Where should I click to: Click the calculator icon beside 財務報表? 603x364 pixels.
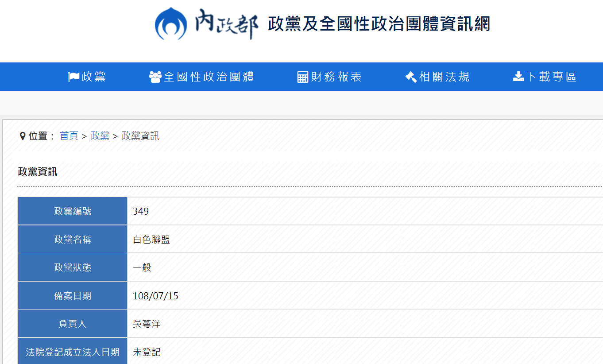pyautogui.click(x=303, y=77)
